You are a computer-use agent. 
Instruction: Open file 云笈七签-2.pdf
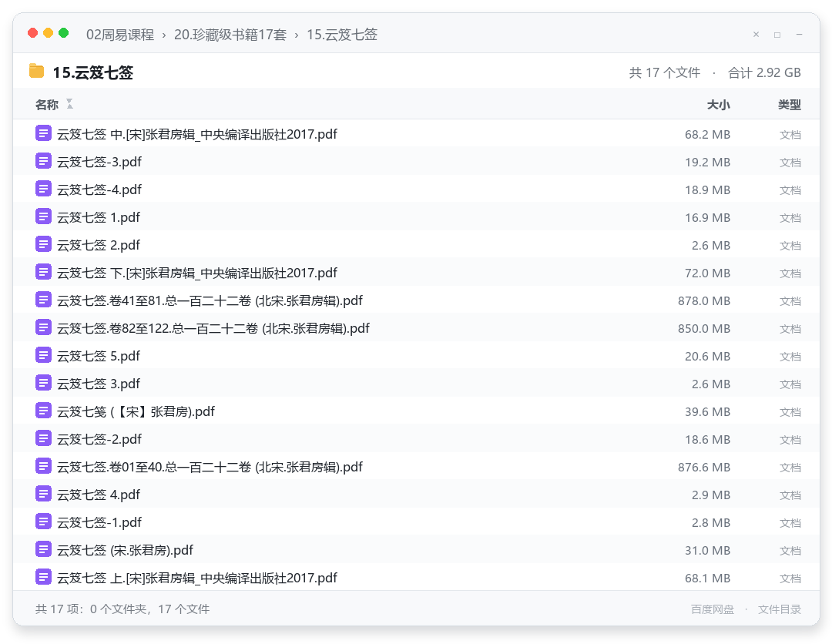pos(99,439)
